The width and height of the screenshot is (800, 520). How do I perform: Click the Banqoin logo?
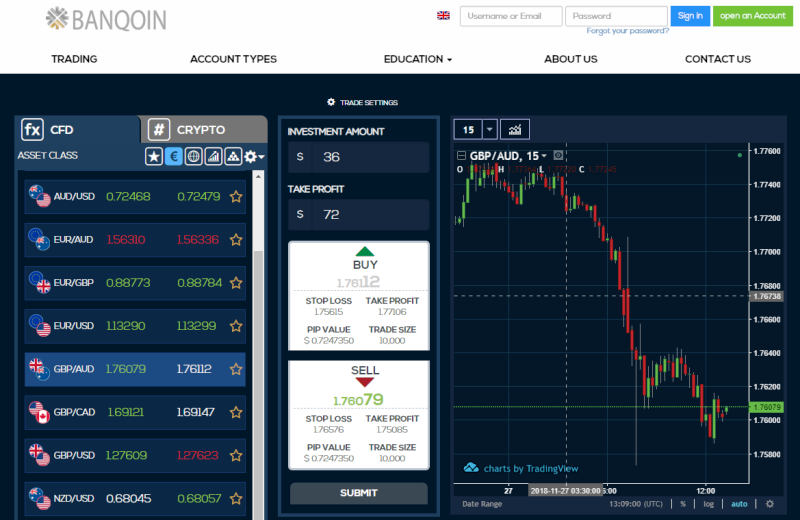click(106, 19)
